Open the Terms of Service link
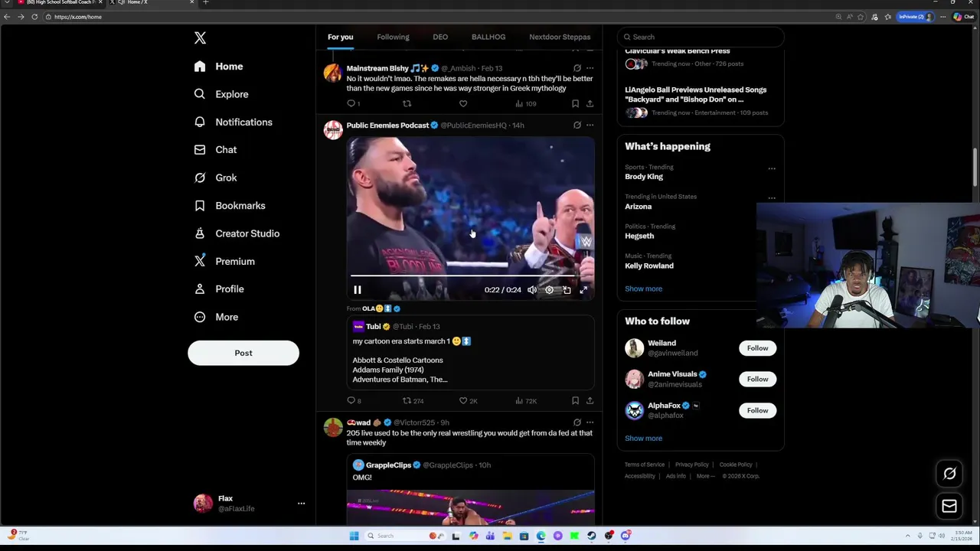This screenshot has height=551, width=980. coord(645,465)
